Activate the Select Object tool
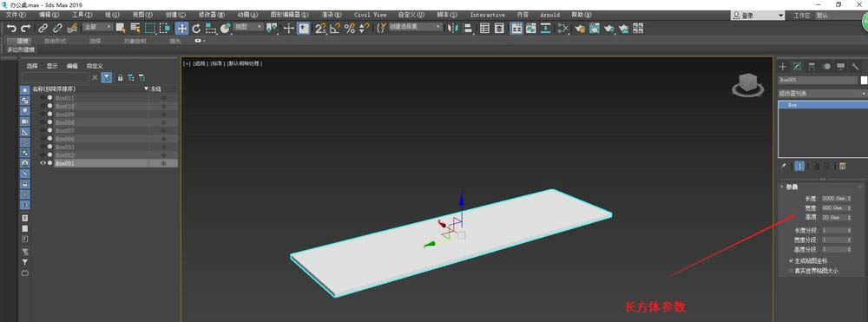The image size is (868, 322). coord(120,29)
